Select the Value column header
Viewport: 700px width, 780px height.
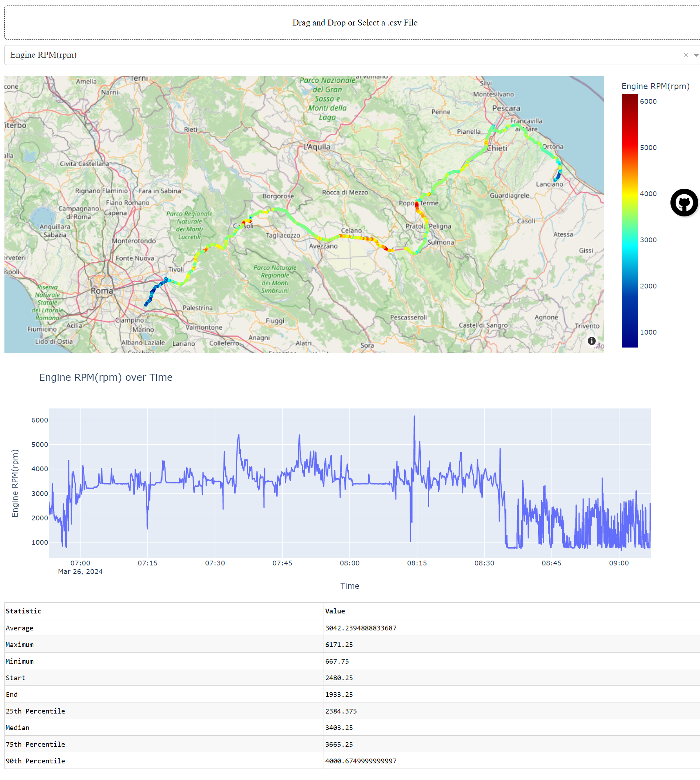[335, 611]
